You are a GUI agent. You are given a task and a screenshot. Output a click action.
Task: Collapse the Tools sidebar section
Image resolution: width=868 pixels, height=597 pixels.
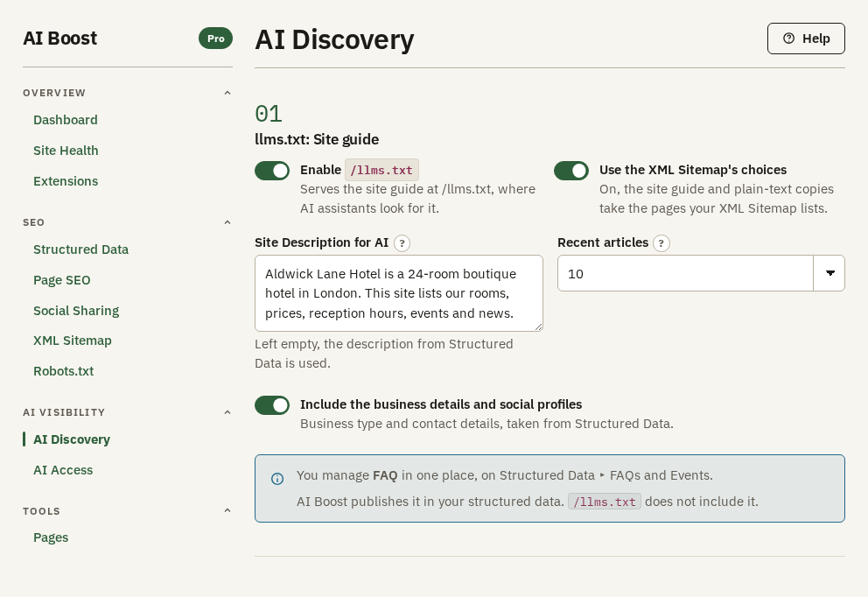tap(227, 510)
